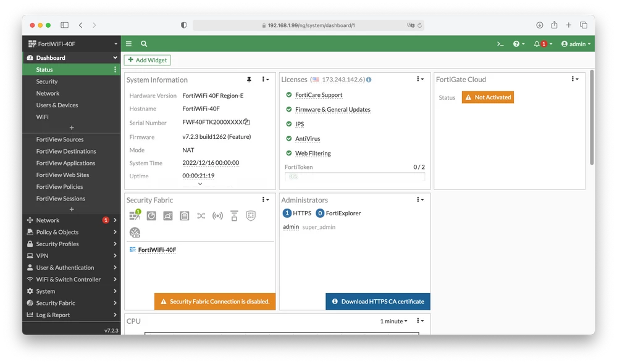The width and height of the screenshot is (617, 364).
Task: Click the FortiAnalyzer fabric icon
Action: 151,215
